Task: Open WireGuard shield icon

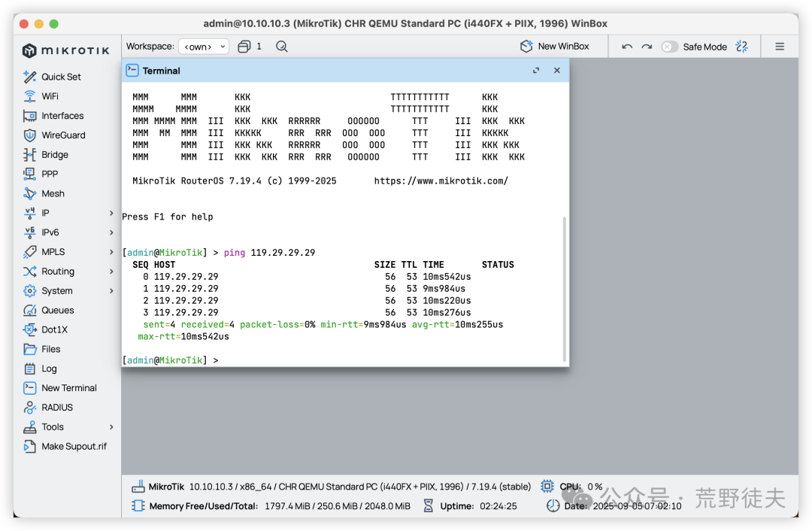Action: pyautogui.click(x=29, y=135)
